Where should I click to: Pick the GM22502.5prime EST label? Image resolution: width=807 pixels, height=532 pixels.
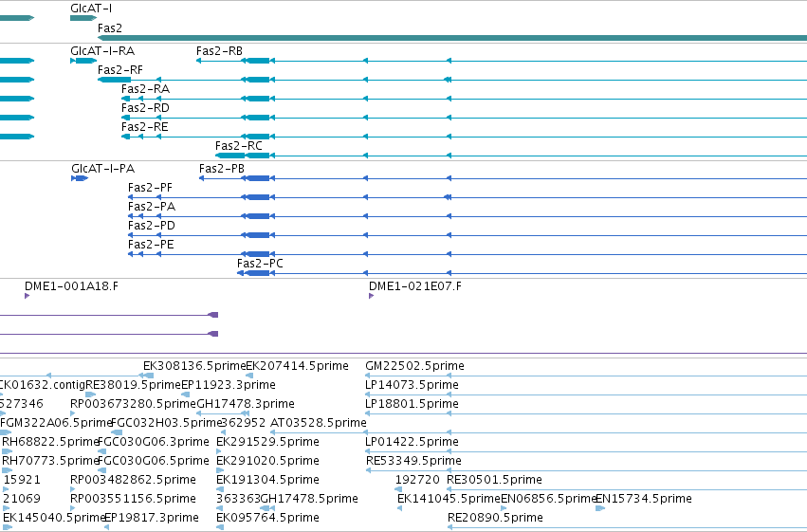coord(414,366)
